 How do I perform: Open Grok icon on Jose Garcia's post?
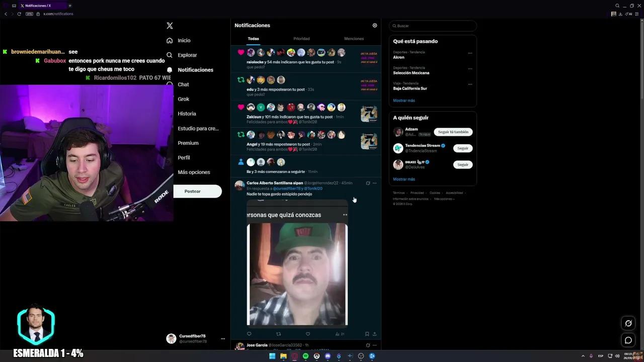pos(368,345)
